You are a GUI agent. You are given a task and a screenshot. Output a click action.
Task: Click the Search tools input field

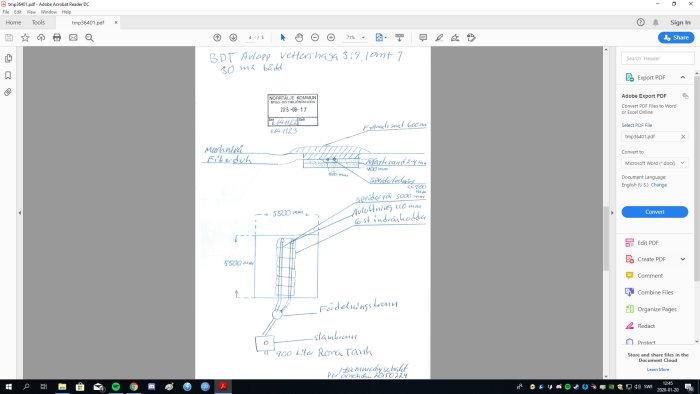pyautogui.click(x=658, y=58)
